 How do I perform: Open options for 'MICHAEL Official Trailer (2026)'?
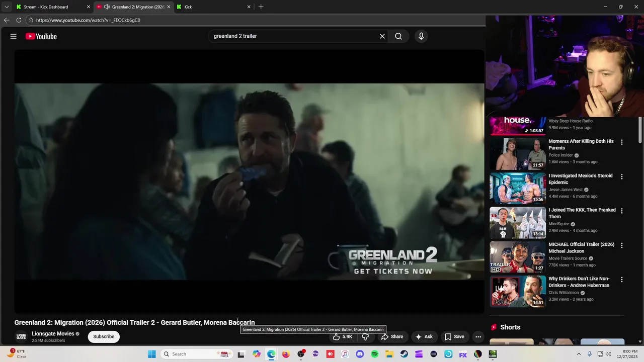pos(622,245)
